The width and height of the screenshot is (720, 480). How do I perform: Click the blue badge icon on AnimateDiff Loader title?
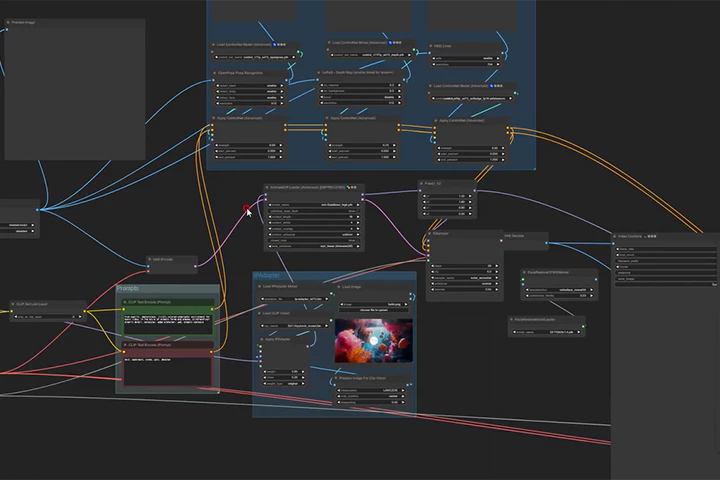348,187
